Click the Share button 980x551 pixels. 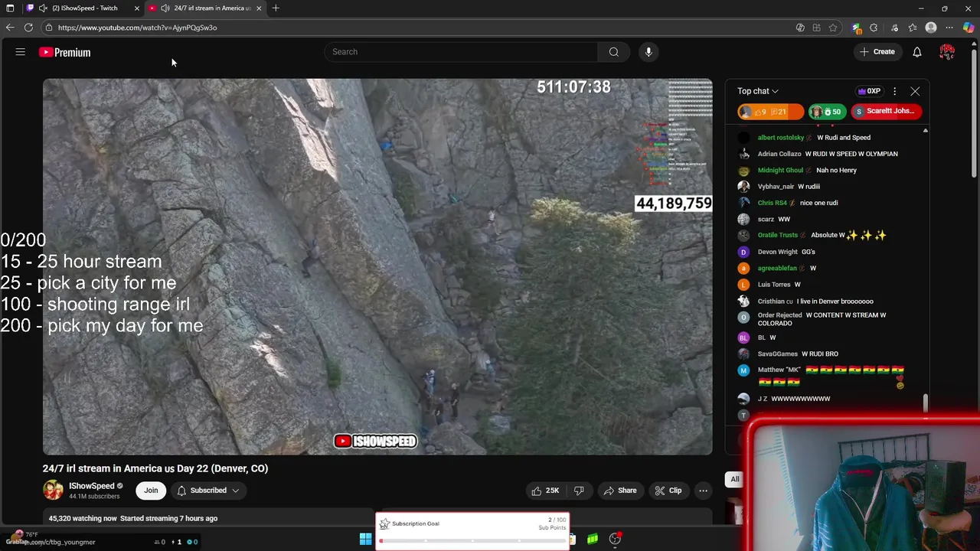coord(620,491)
